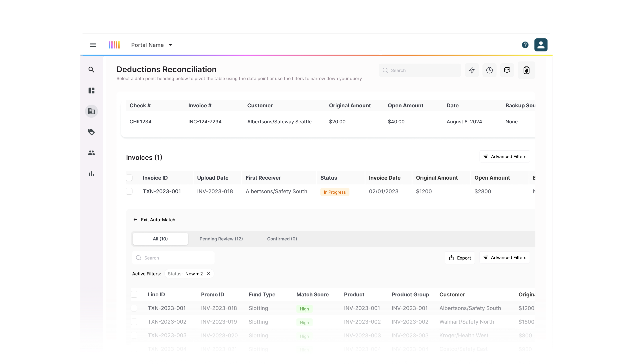Switch to Pending Review (12) tab
Image resolution: width=633 pixels, height=364 pixels.
(x=221, y=239)
